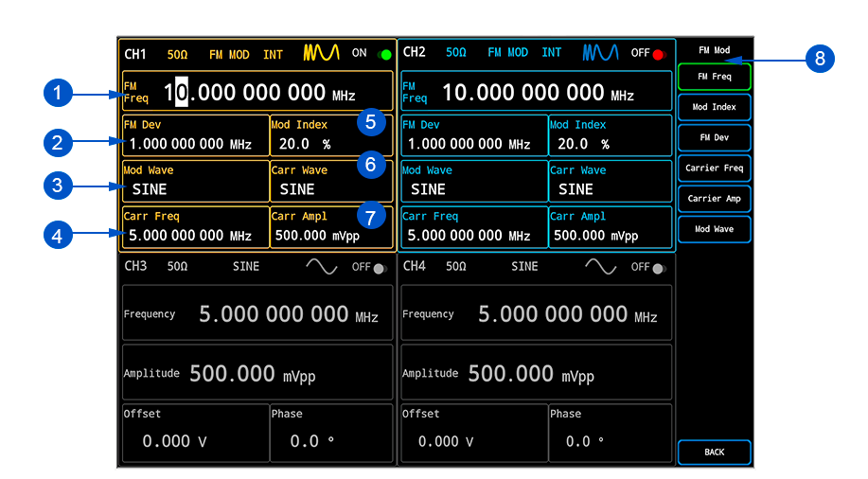
Task: Select the CH1 channel label
Action: tap(135, 54)
